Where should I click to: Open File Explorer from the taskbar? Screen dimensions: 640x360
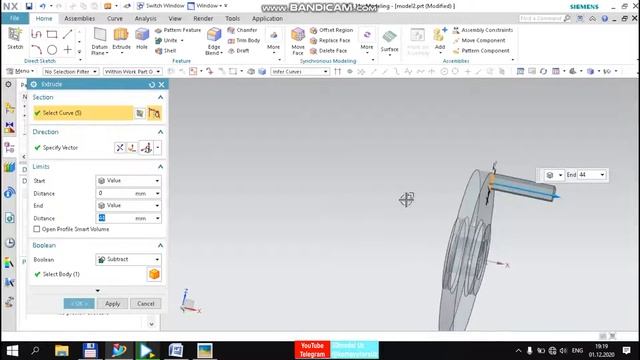tap(62, 351)
